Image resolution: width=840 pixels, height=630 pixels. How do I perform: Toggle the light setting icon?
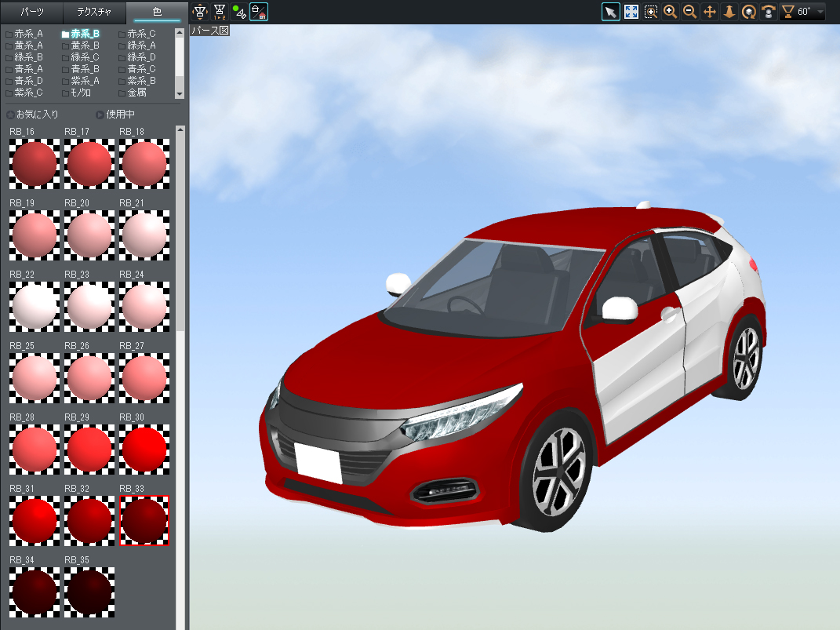[x=239, y=12]
